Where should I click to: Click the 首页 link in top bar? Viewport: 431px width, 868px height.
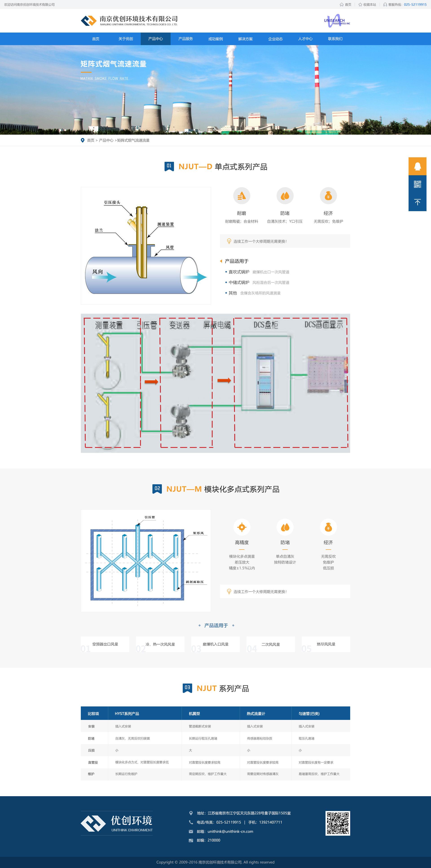pyautogui.click(x=348, y=5)
